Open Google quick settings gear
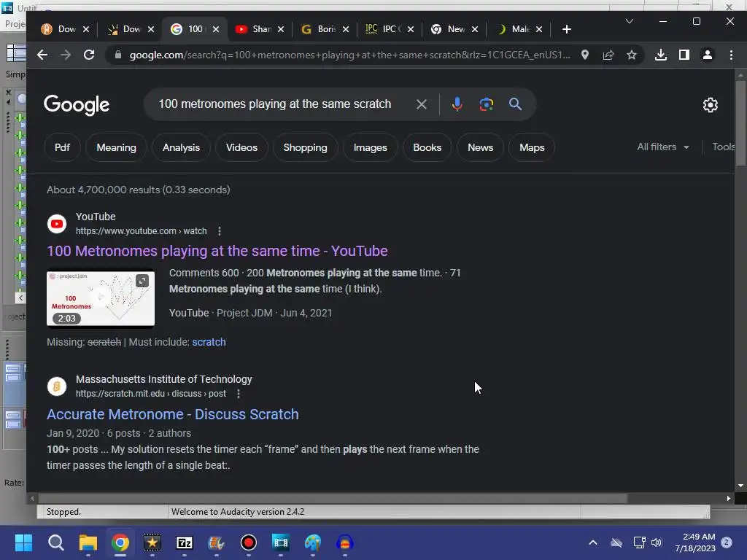Image resolution: width=747 pixels, height=560 pixels. [711, 105]
